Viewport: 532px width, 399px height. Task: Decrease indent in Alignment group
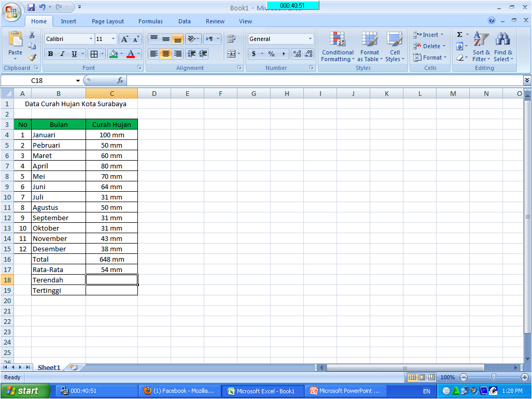tap(191, 54)
